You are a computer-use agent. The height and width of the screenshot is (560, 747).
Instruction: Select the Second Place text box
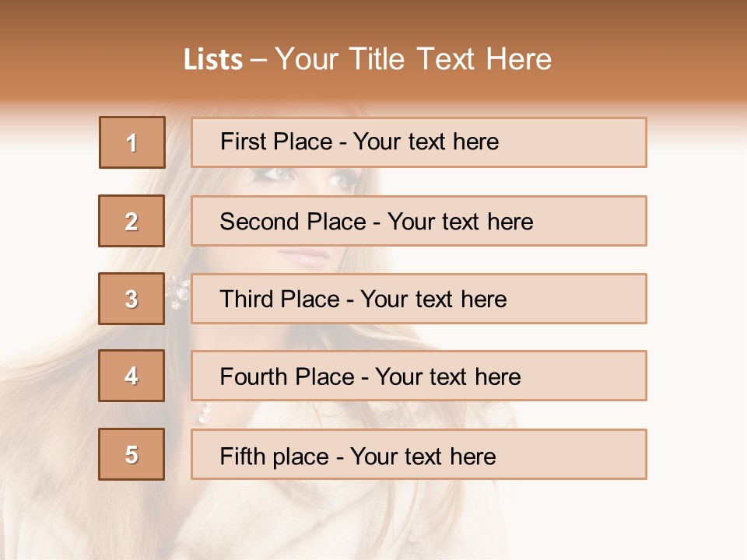pyautogui.click(x=419, y=221)
